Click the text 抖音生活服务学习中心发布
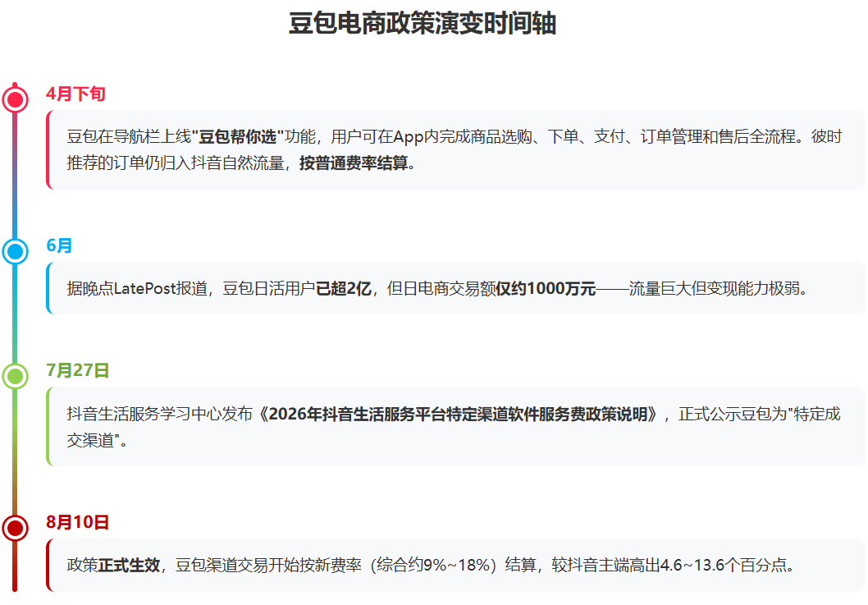The image size is (868, 605). click(159, 414)
